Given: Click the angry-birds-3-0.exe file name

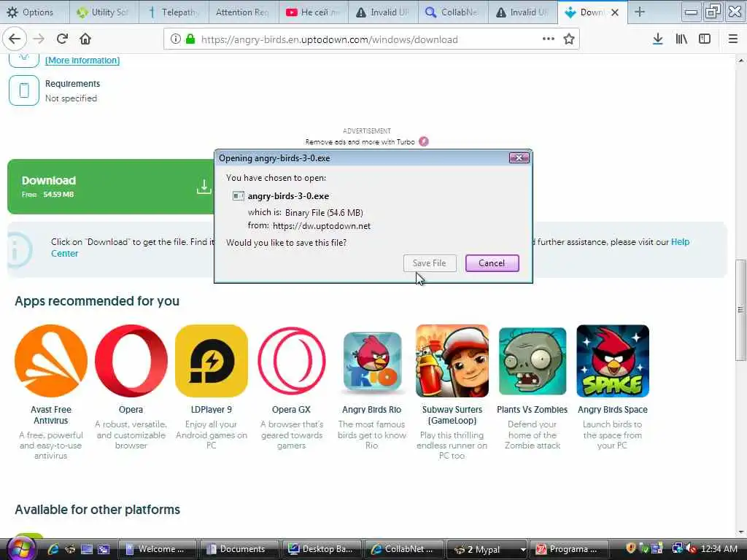Looking at the screenshot, I should point(288,195).
